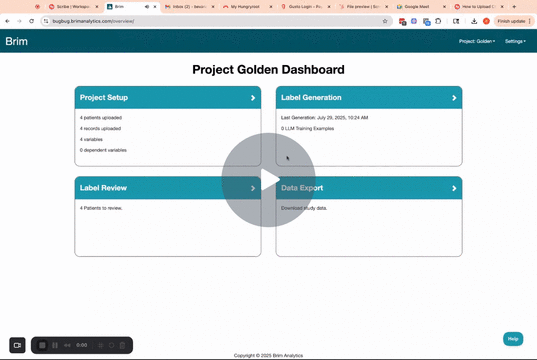The image size is (537, 360).
Task: Click the grid hash icon in recorder bar
Action: (101, 345)
